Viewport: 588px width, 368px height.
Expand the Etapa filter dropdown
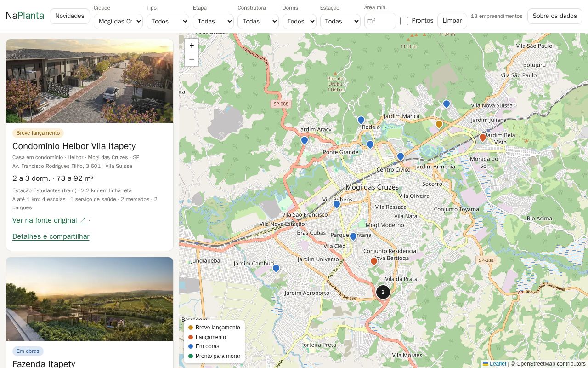[x=213, y=21]
